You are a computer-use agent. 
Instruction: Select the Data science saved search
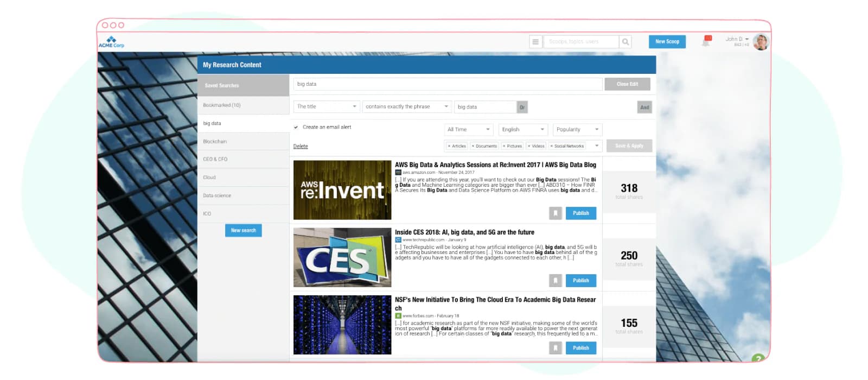pos(243,195)
